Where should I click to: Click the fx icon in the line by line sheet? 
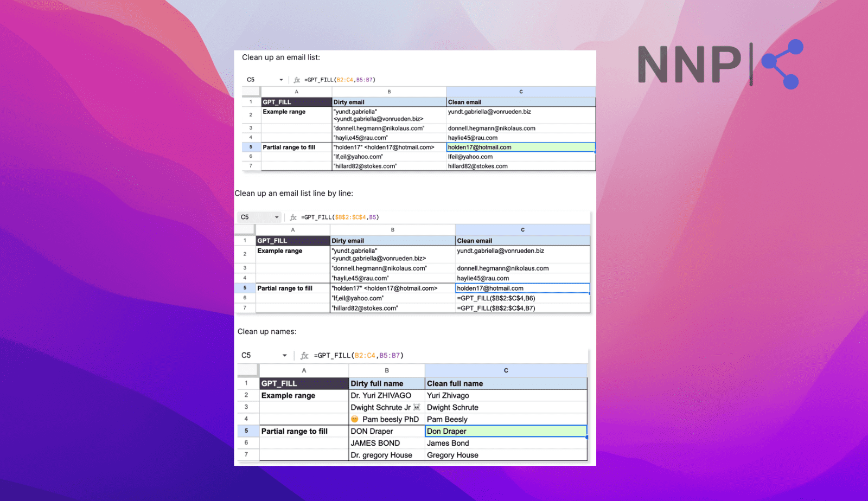pos(293,217)
